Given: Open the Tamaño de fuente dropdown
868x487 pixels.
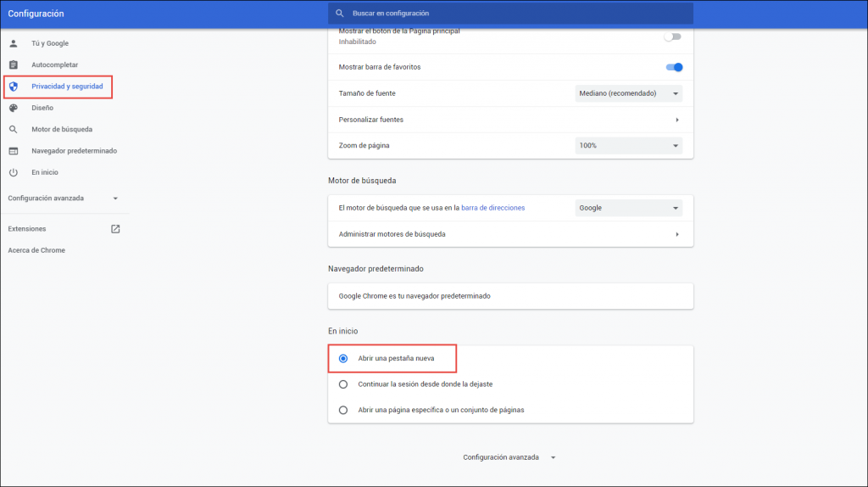Looking at the screenshot, I should pyautogui.click(x=628, y=93).
